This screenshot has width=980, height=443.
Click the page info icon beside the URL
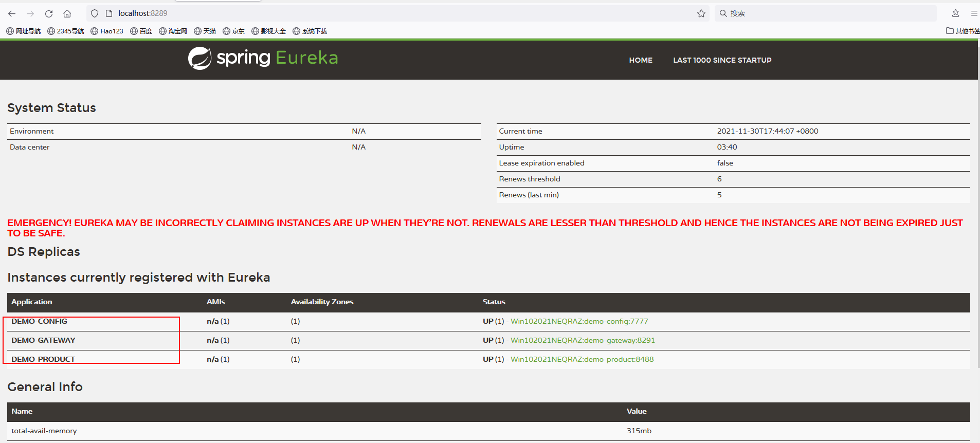point(108,13)
